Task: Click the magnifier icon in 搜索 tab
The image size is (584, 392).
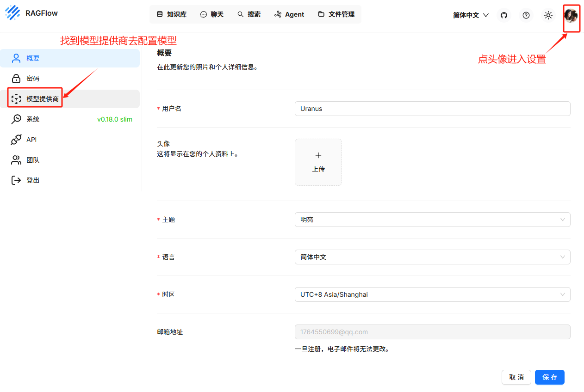Action: (x=241, y=14)
